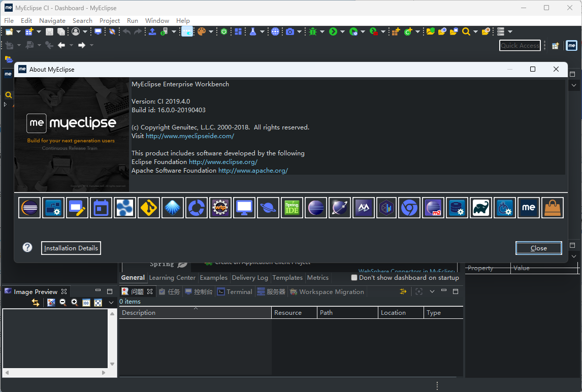This screenshot has width=582, height=392.
Task: Click the Open Perspective icon
Action: (x=555, y=46)
